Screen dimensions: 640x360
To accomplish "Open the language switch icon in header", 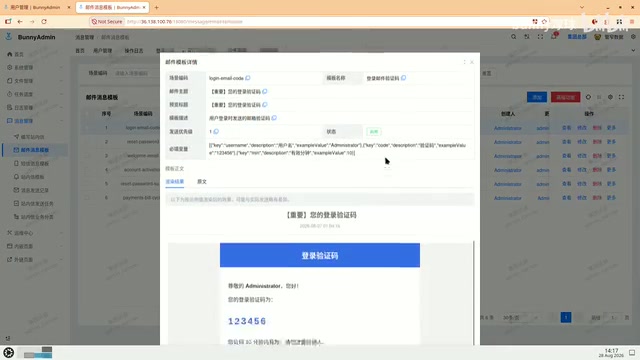I will (527, 37).
